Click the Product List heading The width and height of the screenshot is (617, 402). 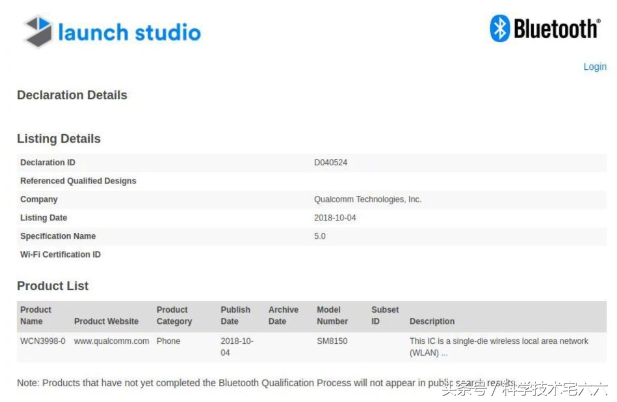[x=53, y=286]
